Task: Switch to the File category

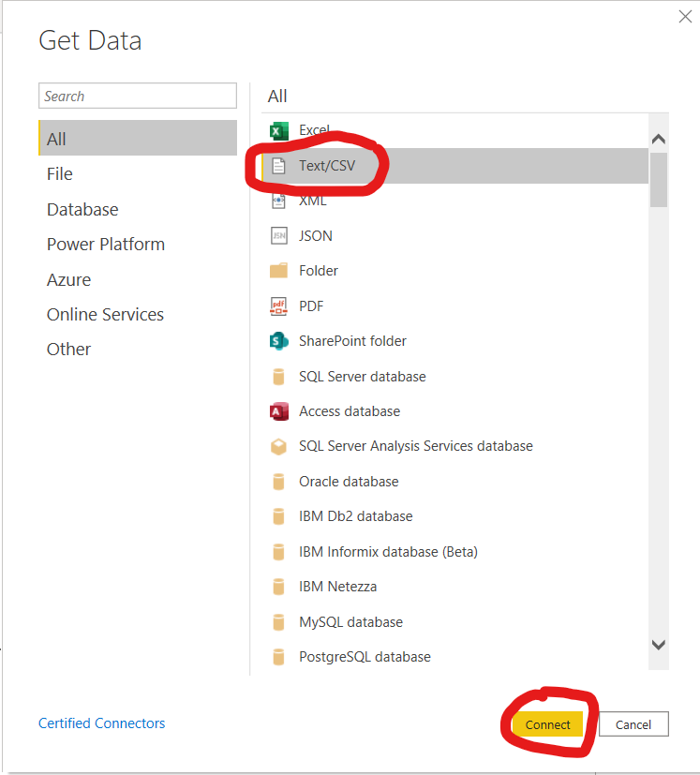Action: 60,174
